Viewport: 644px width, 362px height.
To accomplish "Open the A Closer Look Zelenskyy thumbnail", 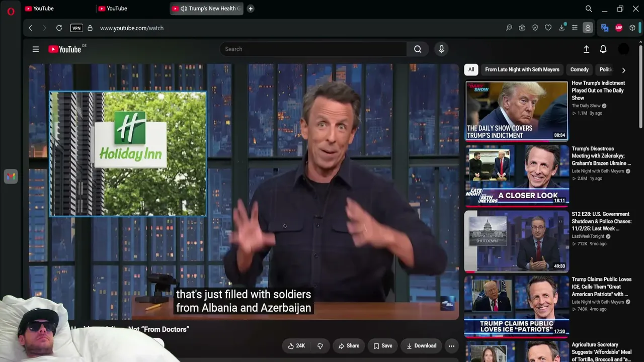I will point(517,176).
